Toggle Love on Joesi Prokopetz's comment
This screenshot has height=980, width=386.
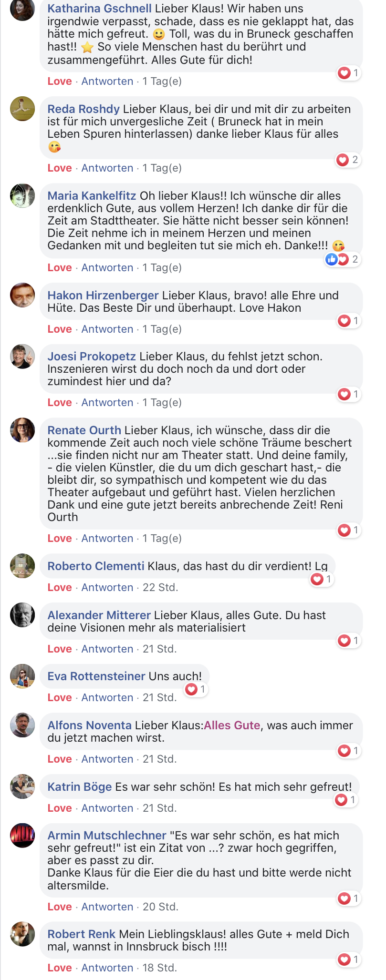[60, 403]
